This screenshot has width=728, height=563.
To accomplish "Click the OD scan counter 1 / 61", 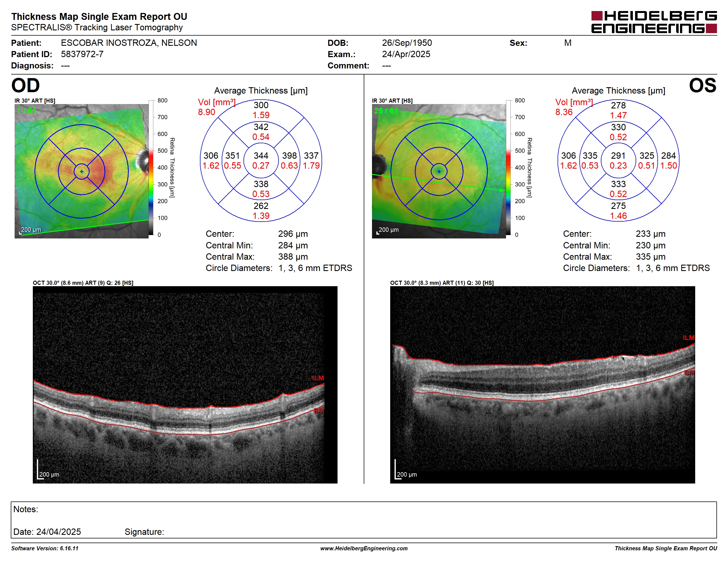I will pyautogui.click(x=26, y=111).
